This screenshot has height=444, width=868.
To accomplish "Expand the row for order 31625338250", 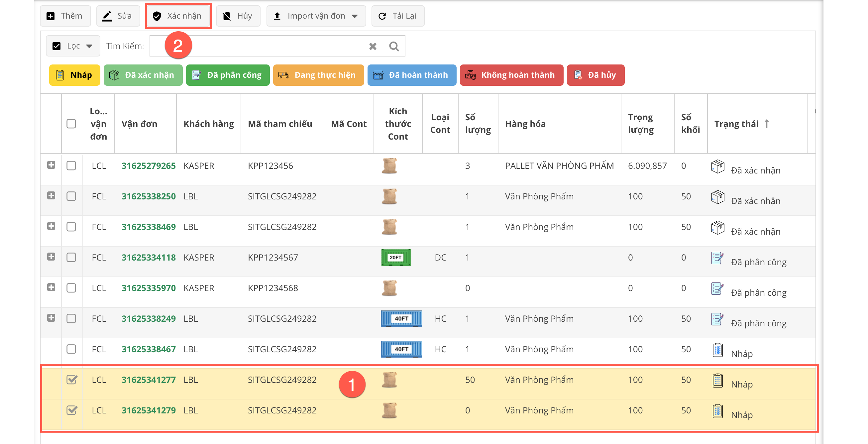I will tap(51, 195).
